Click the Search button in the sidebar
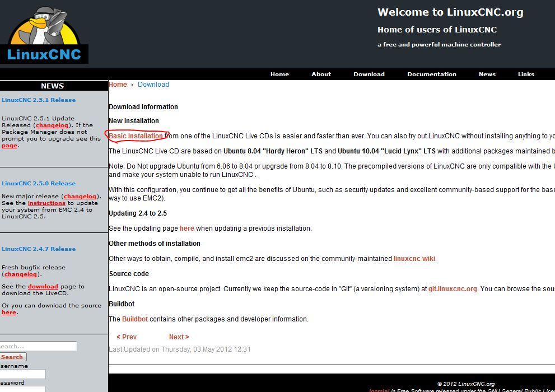The width and height of the screenshot is (555, 392). coord(13,357)
